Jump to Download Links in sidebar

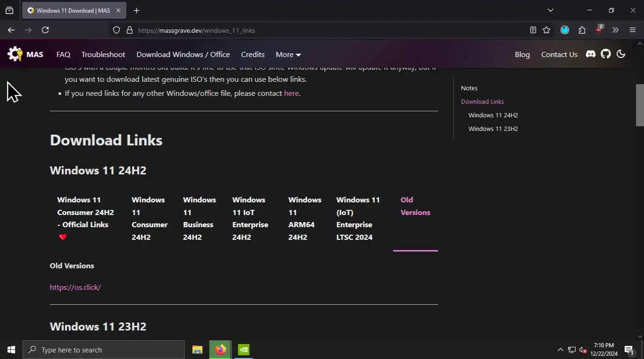point(482,101)
